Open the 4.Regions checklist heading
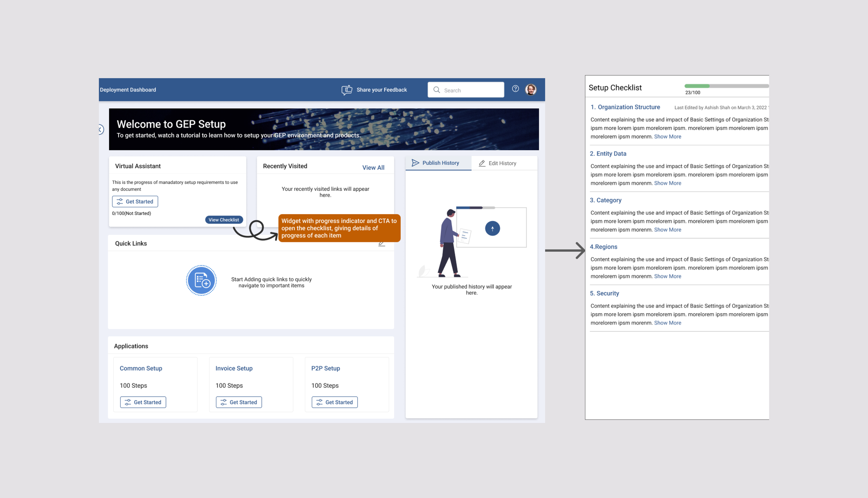Viewport: 868px width, 498px height. coord(603,247)
